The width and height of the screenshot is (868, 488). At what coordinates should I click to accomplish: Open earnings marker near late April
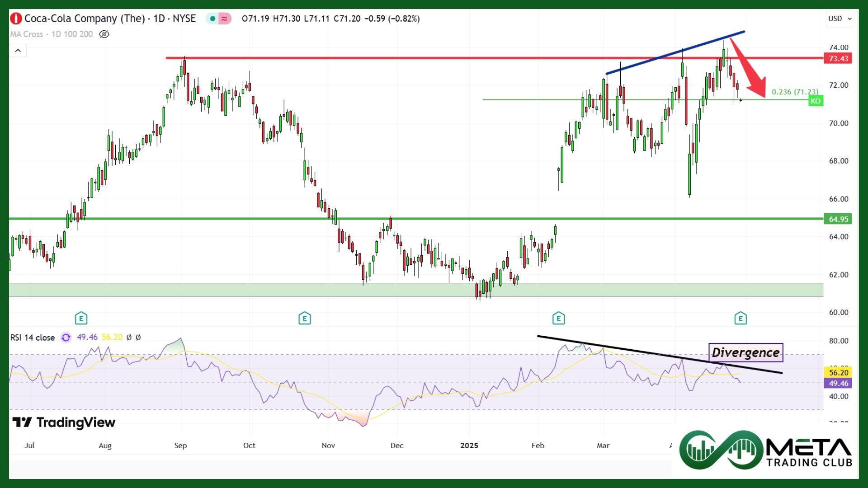[741, 319]
